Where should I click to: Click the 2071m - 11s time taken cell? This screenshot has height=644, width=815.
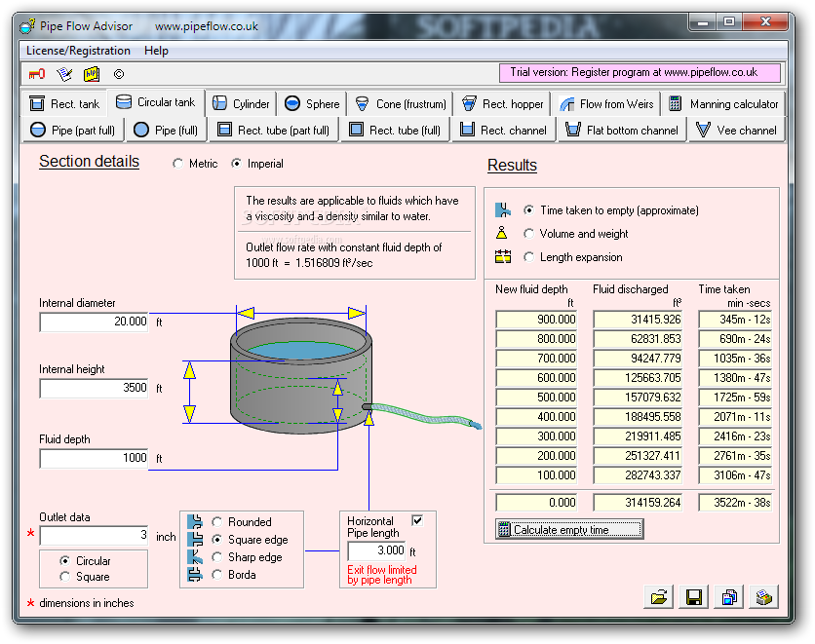(x=735, y=417)
